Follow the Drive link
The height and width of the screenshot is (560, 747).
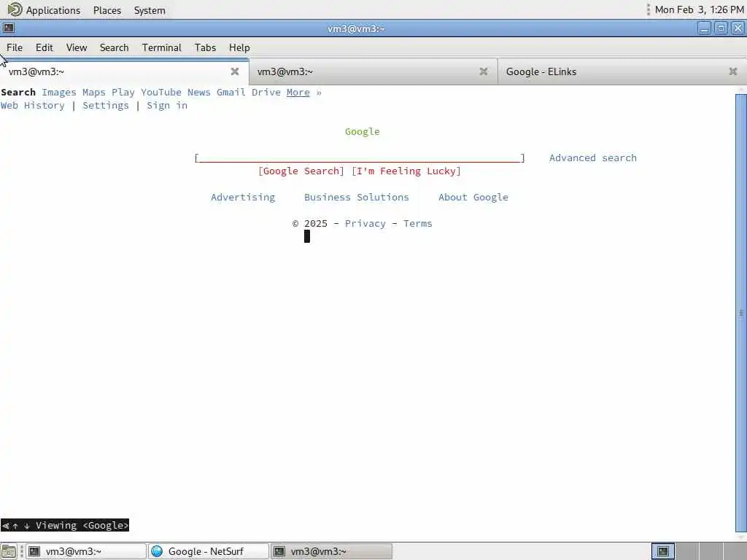tap(266, 93)
